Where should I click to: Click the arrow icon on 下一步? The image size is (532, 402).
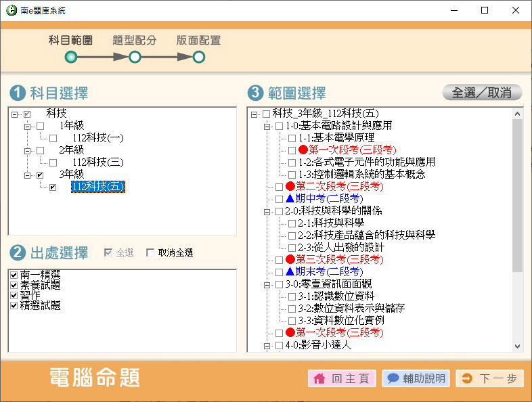(467, 378)
